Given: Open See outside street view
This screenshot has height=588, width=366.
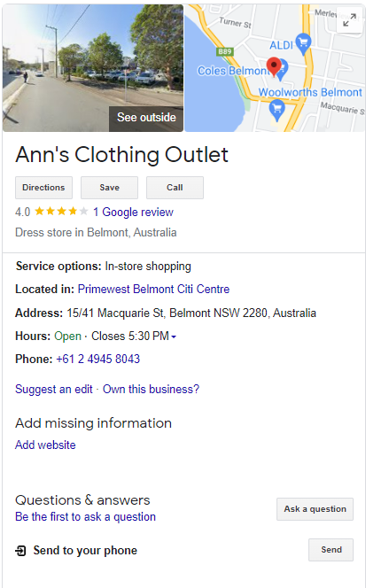Looking at the screenshot, I should click(x=146, y=119).
